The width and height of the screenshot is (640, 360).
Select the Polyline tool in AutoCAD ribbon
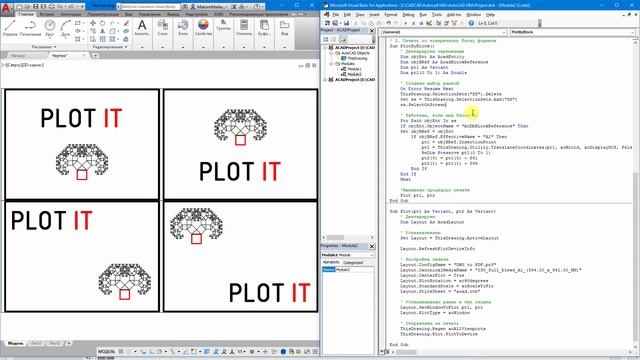tap(30, 27)
